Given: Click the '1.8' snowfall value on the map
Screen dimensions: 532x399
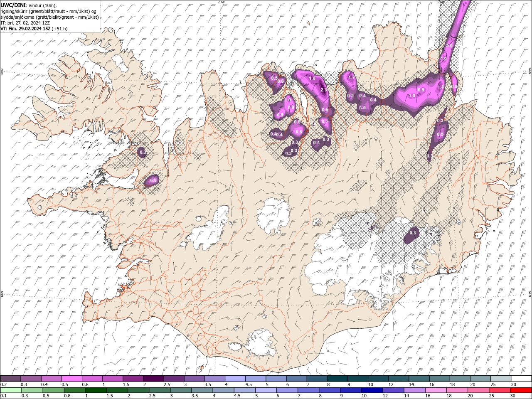Looking at the screenshot, I should (312, 78).
